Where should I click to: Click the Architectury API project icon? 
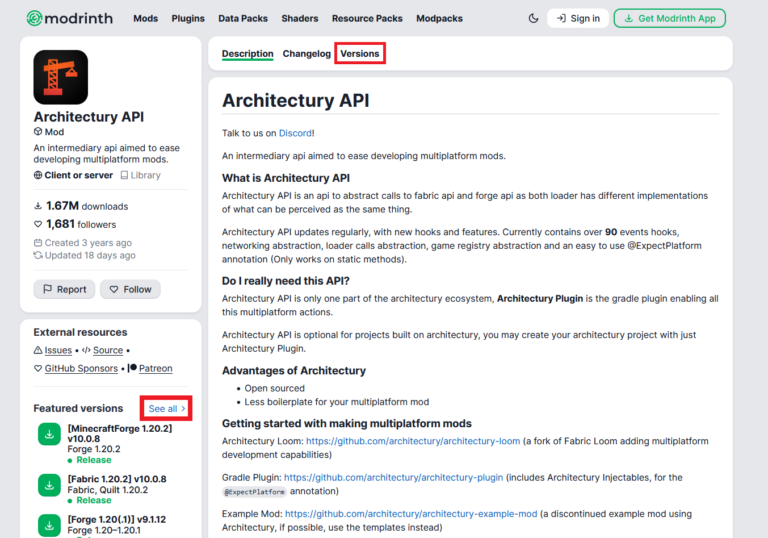pos(60,77)
